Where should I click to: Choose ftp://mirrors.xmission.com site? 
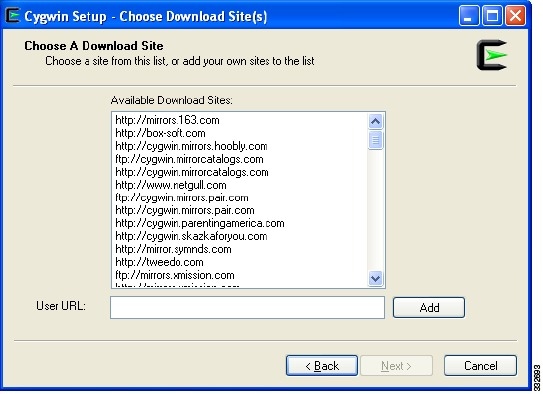175,275
